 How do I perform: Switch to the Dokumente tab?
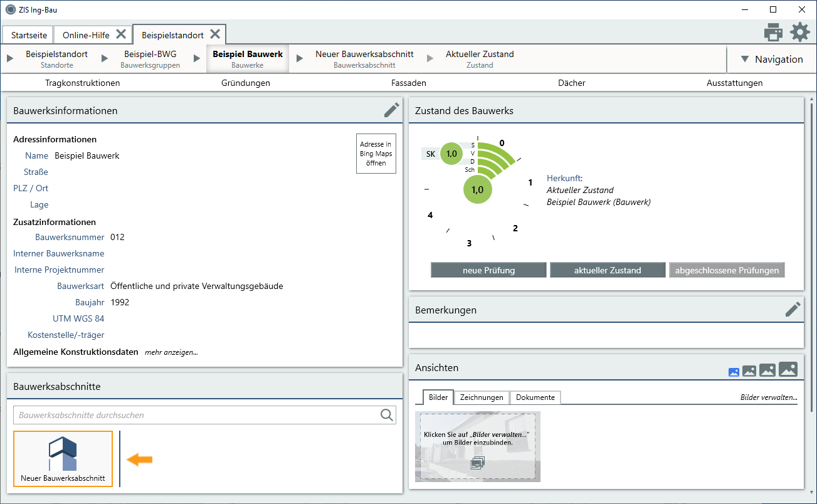tap(535, 397)
